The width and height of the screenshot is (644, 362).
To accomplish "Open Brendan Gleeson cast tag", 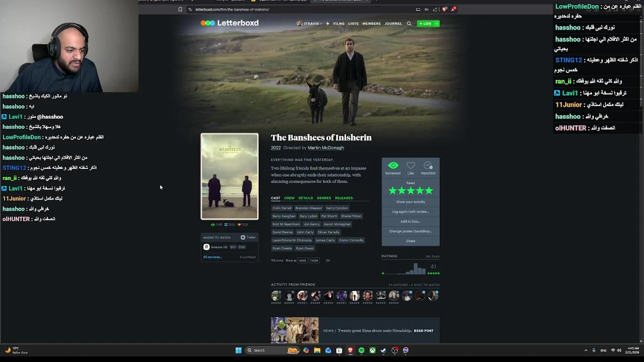I will 308,208.
